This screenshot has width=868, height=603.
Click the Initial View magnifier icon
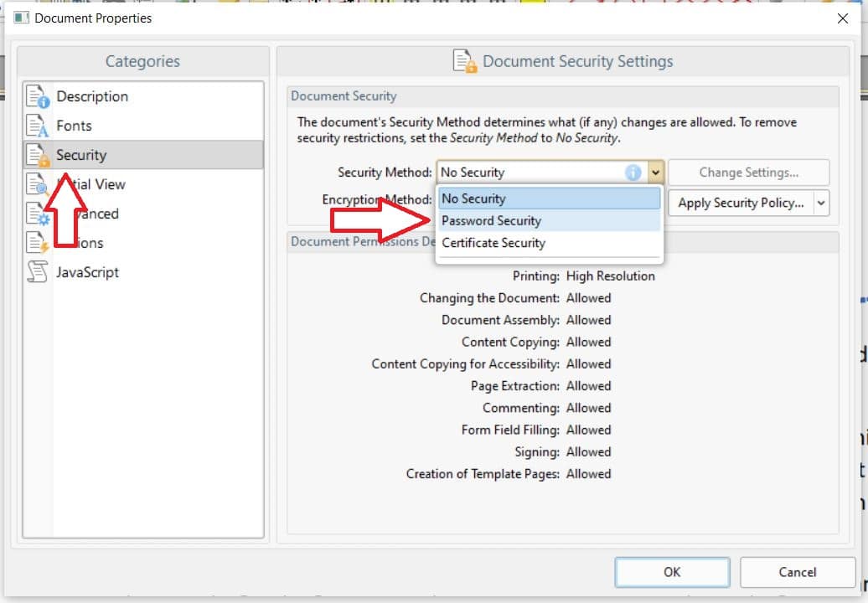[38, 184]
